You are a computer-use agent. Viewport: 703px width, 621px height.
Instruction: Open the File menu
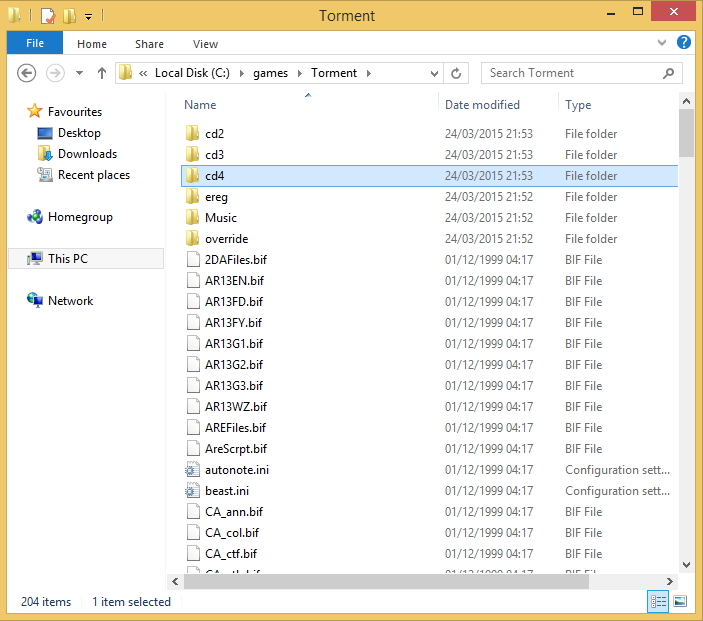point(35,43)
